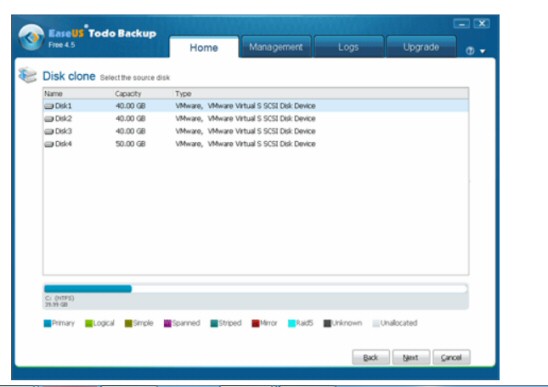This screenshot has width=548, height=387.
Task: Click Disk1's 40.00 GB capacity cell
Action: [130, 106]
